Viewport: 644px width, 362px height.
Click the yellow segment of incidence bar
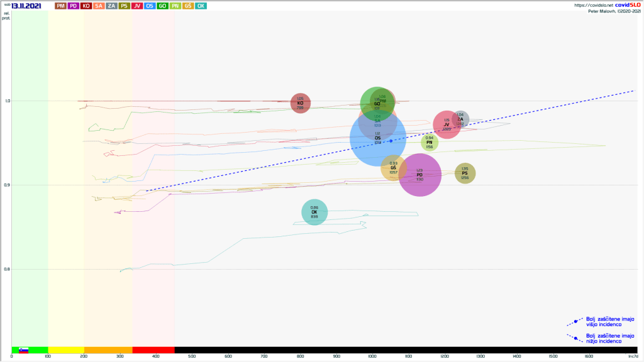point(66,350)
